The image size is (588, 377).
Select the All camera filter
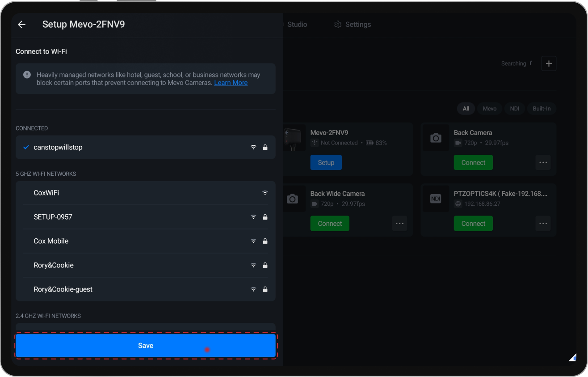[x=466, y=109]
